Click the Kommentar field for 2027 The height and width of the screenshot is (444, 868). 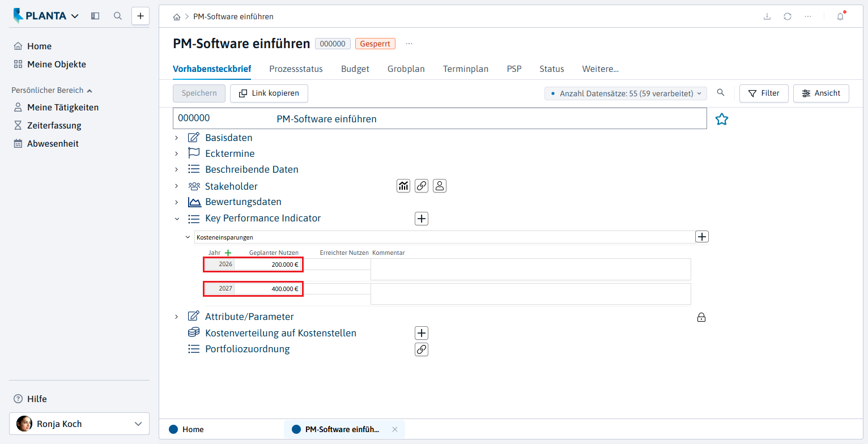pos(531,294)
